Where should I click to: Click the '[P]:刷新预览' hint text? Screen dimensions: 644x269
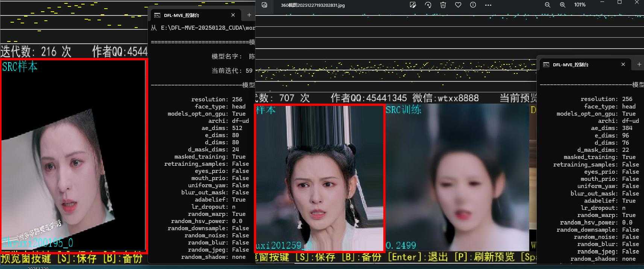click(484, 257)
